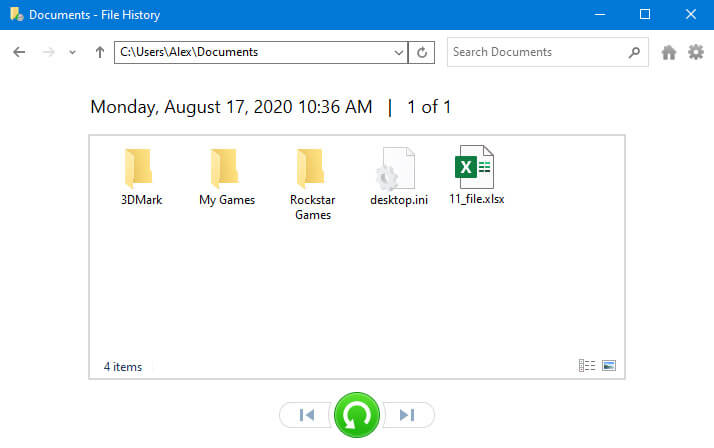The width and height of the screenshot is (714, 448).
Task: Maximize the File History window
Action: pyautogui.click(x=645, y=15)
